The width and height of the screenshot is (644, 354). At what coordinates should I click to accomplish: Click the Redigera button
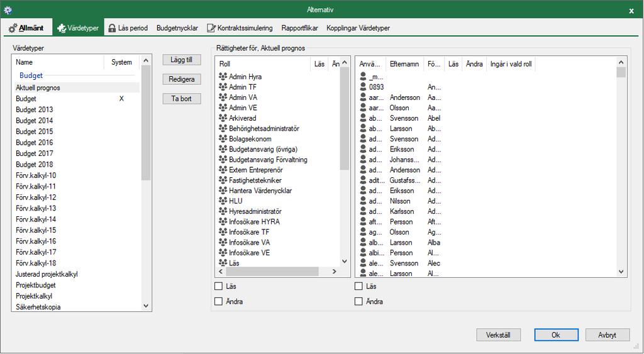182,79
